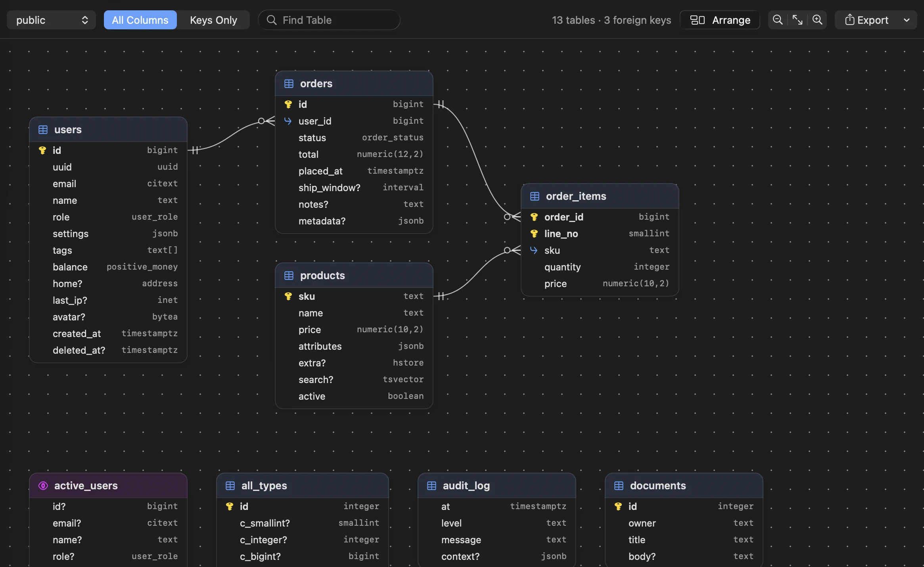
Task: Click the context? column in audit_log
Action: (497, 556)
